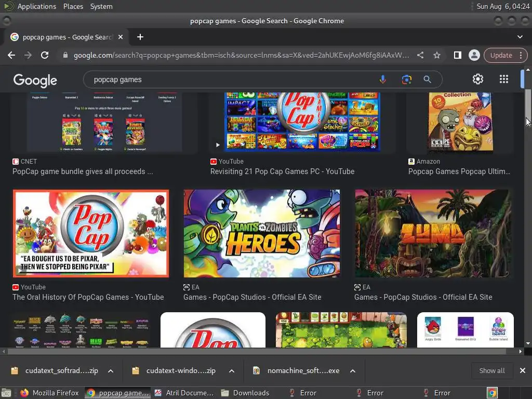This screenshot has width=532, height=399.
Task: Open Google quick settings gear
Action: [478, 79]
